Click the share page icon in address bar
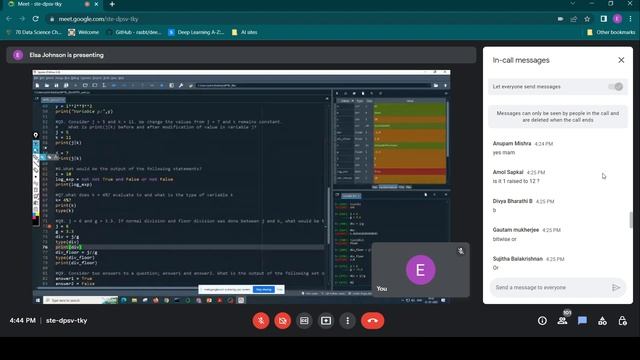 click(574, 19)
